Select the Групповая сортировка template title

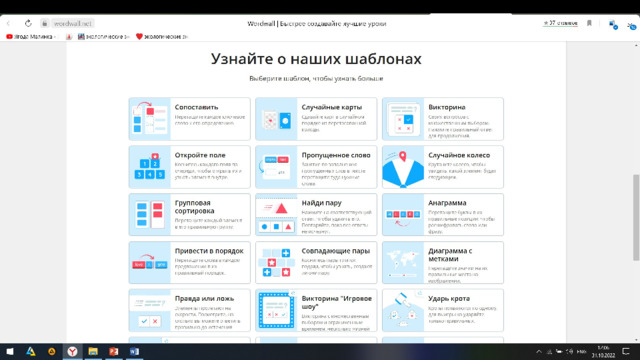[x=194, y=207]
